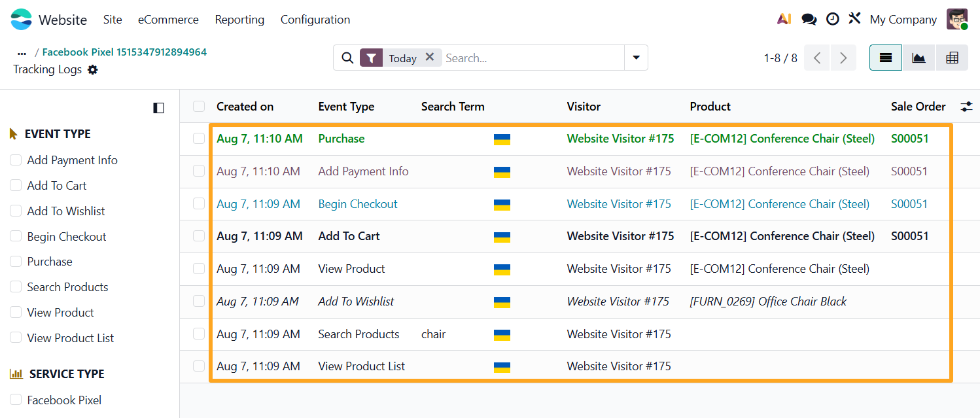
Task: Click the flag in Add Payment Info row
Action: 502,172
